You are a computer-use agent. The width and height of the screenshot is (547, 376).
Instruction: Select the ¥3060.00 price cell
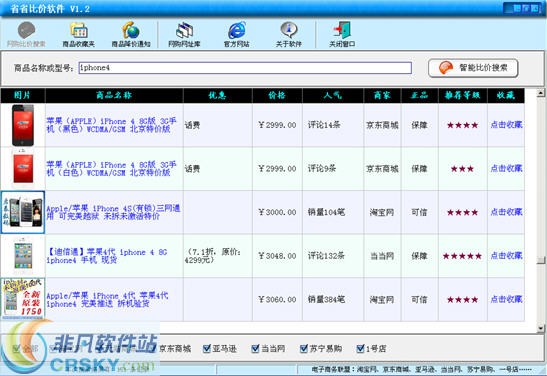[277, 299]
